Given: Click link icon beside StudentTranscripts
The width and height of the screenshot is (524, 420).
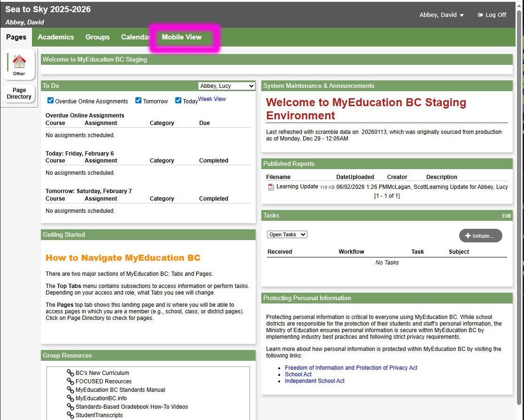Looking at the screenshot, I should [x=70, y=415].
